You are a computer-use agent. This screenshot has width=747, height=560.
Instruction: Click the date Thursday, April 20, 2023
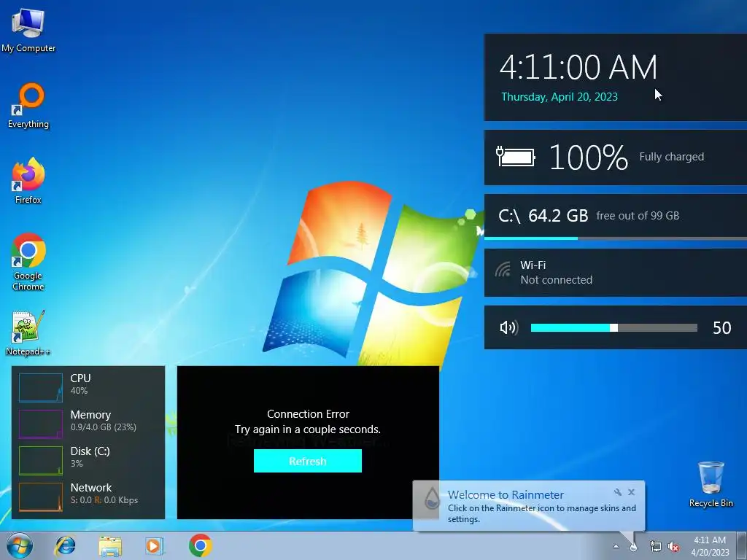pos(560,97)
